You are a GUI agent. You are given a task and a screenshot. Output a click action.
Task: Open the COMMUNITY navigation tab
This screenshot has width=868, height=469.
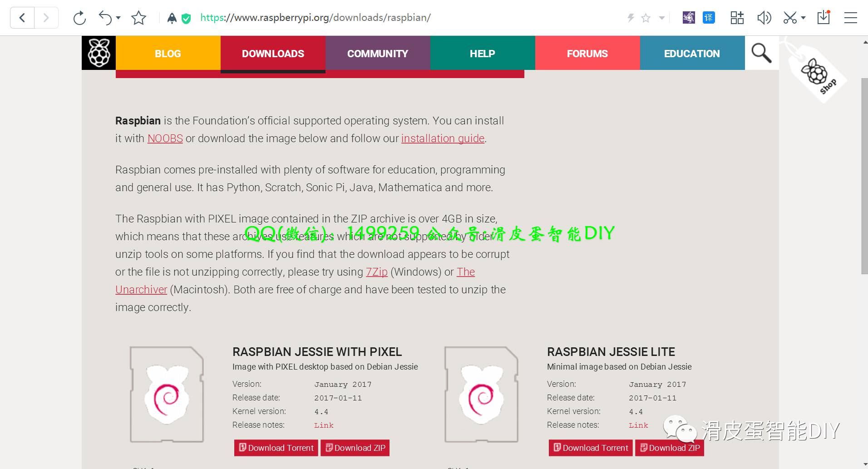coord(378,53)
